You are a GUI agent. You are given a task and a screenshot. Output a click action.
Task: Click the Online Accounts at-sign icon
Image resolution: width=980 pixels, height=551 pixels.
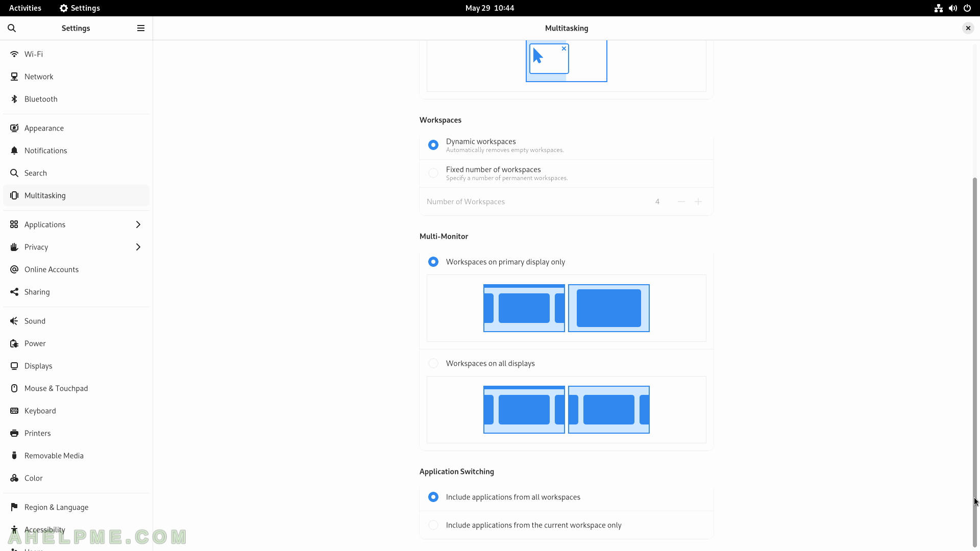(14, 269)
